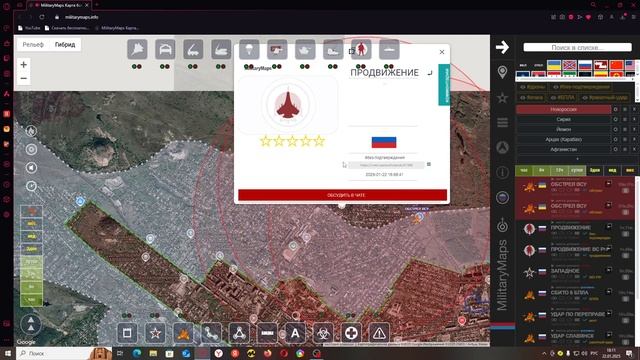Click the list search field Поиск в списке
Image resolution: width=640 pixels, height=360 pixels.
pyautogui.click(x=577, y=47)
